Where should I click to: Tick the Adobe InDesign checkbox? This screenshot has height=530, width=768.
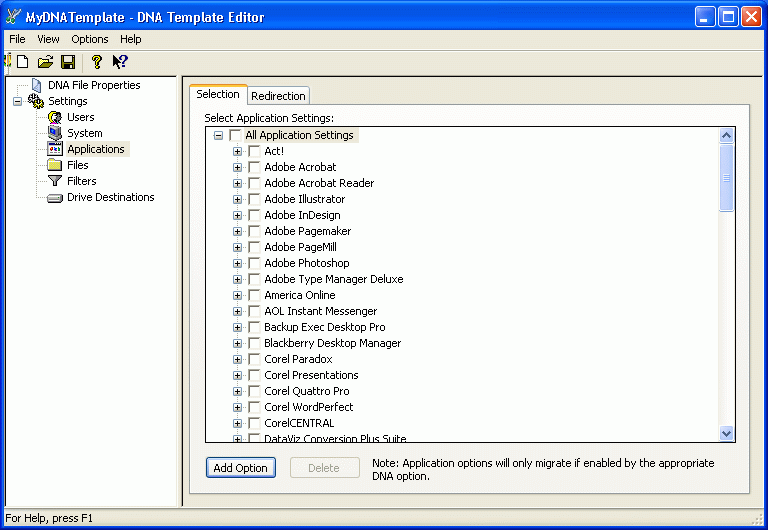254,215
